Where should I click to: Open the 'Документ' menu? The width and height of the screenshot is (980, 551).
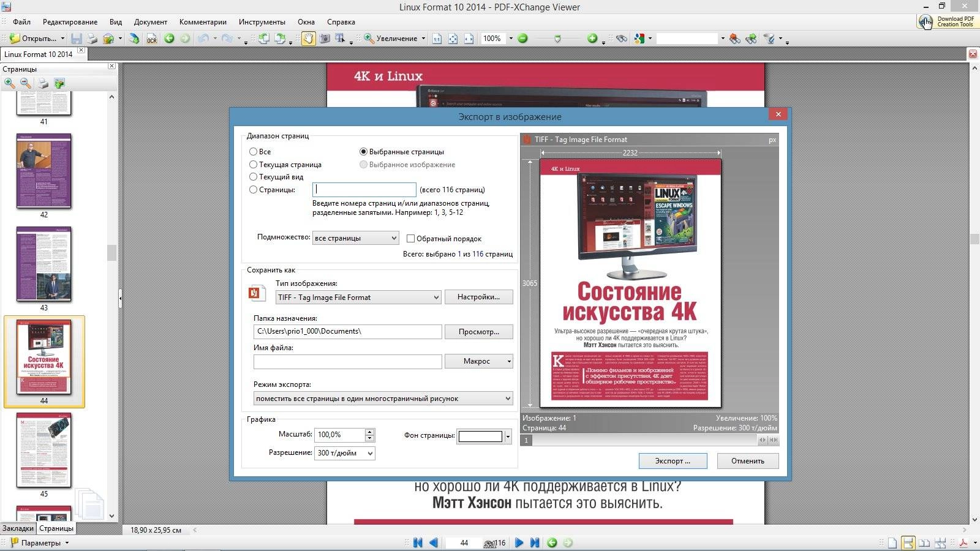pyautogui.click(x=150, y=21)
